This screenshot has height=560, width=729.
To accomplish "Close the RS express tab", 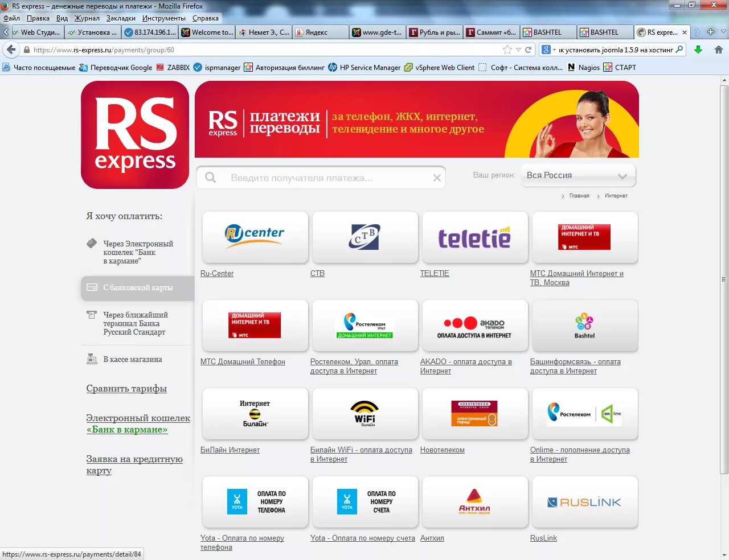I will 685,32.
